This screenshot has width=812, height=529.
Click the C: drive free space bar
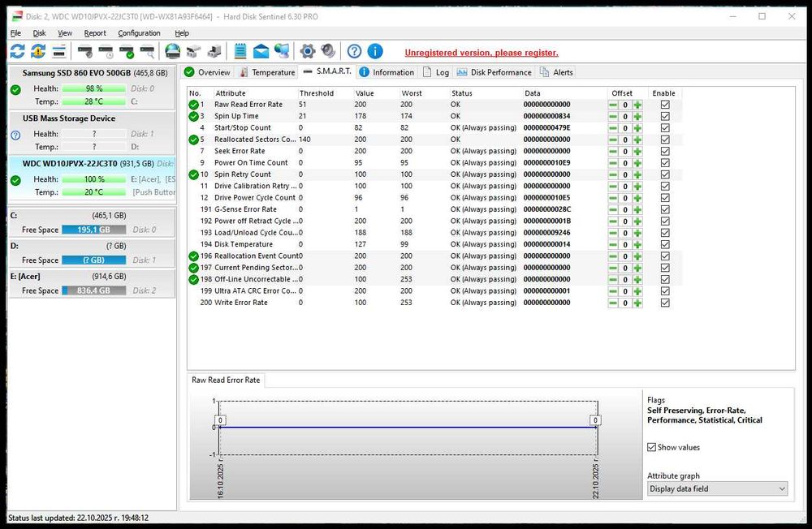[93, 230]
